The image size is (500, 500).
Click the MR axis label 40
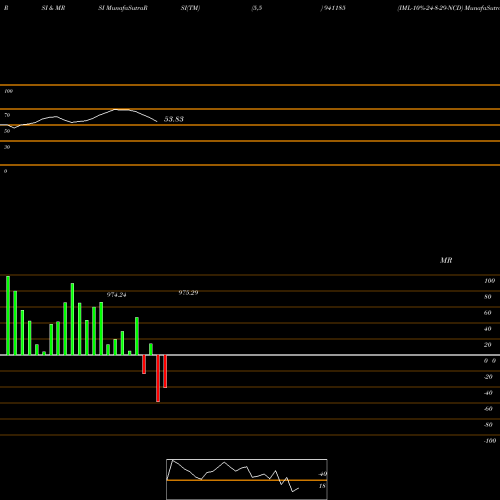tap(488, 329)
